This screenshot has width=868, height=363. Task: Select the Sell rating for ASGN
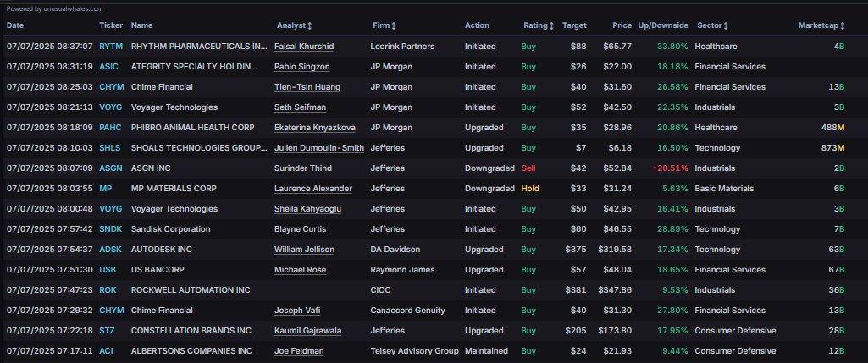coord(528,168)
